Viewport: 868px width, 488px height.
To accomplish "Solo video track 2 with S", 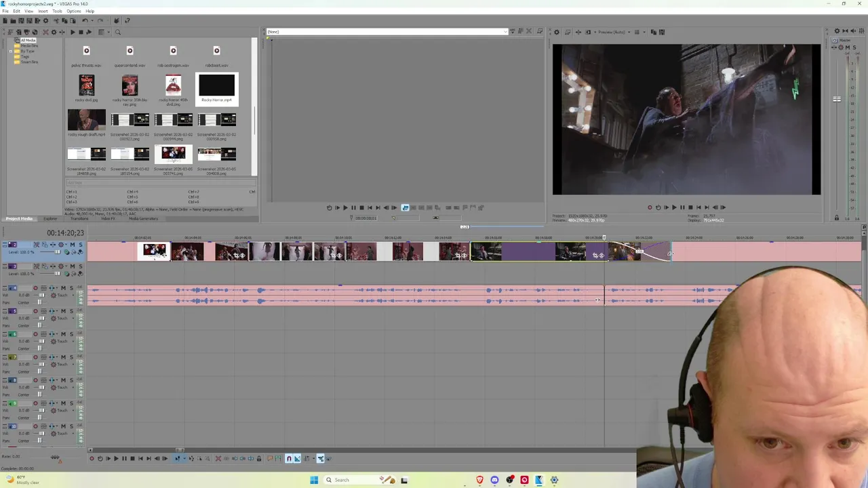I will (x=80, y=245).
